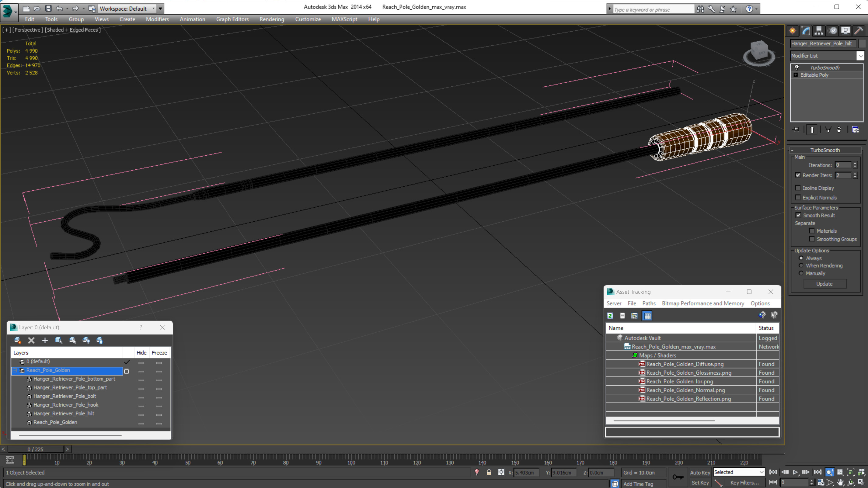Click Zoom Extents All icon in navigation controls
This screenshot has width=868, height=488.
click(x=861, y=472)
